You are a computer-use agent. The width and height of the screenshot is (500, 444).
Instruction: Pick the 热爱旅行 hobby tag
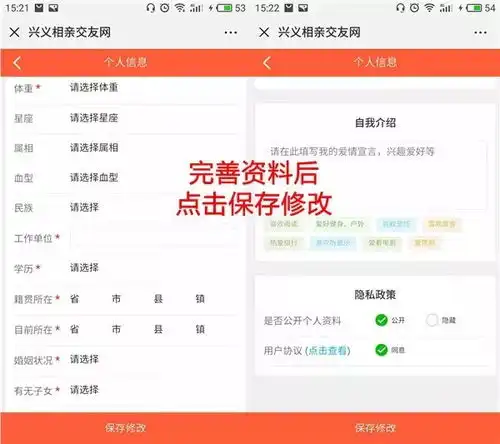(x=284, y=243)
